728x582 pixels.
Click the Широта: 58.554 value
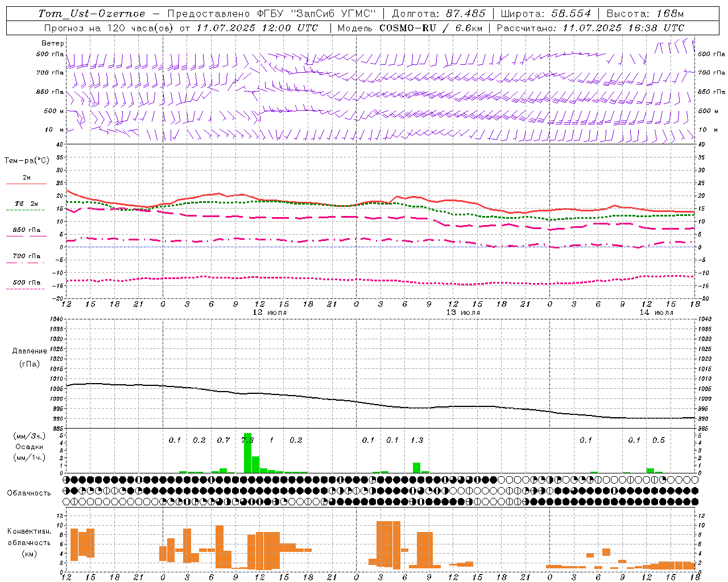tap(545, 14)
